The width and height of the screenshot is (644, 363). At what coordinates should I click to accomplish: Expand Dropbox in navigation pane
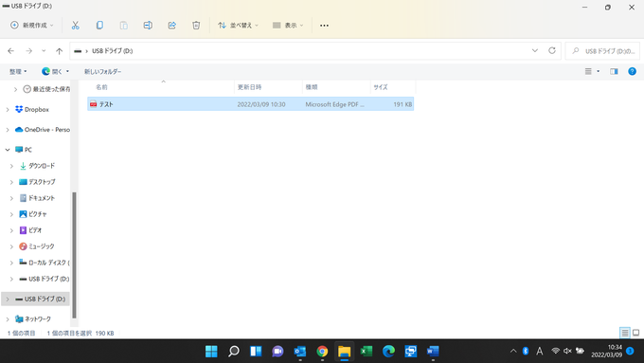point(8,110)
